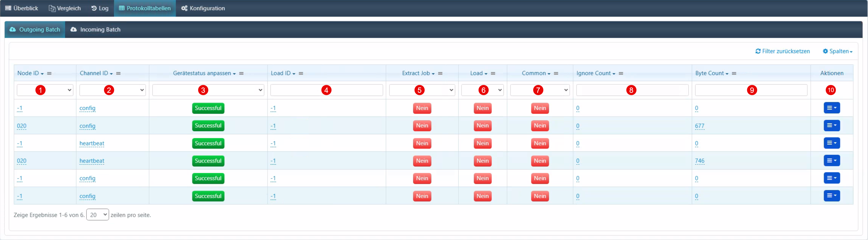868x240 pixels.
Task: Open the actions menu button in first row
Action: [831, 108]
